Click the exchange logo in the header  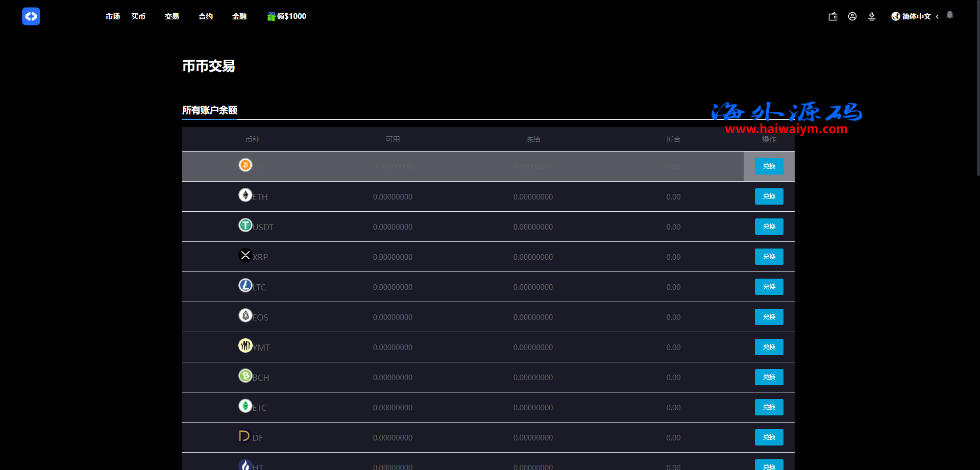tap(31, 16)
